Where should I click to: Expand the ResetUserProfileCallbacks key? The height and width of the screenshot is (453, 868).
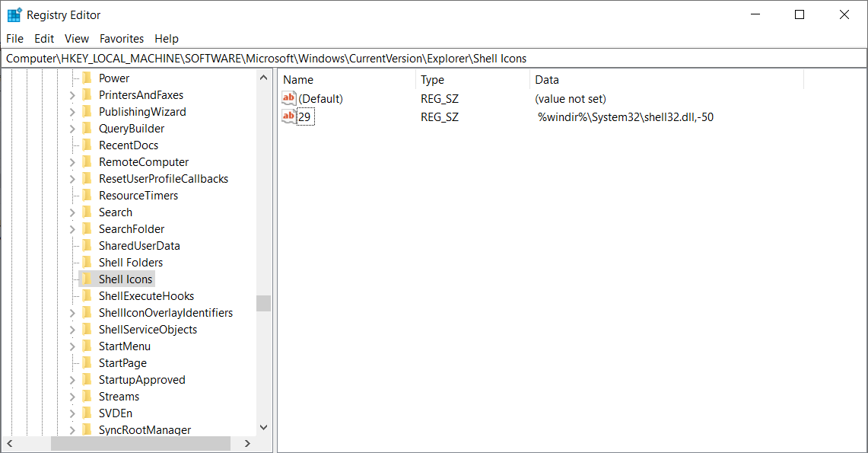[72, 179]
